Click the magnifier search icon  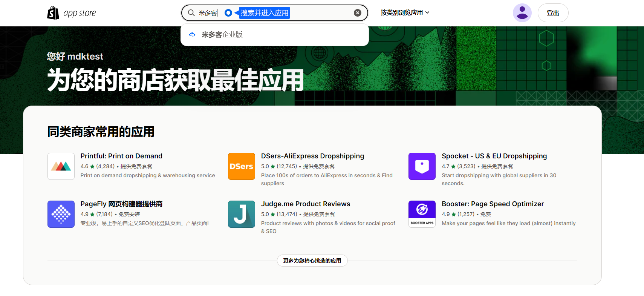click(191, 13)
